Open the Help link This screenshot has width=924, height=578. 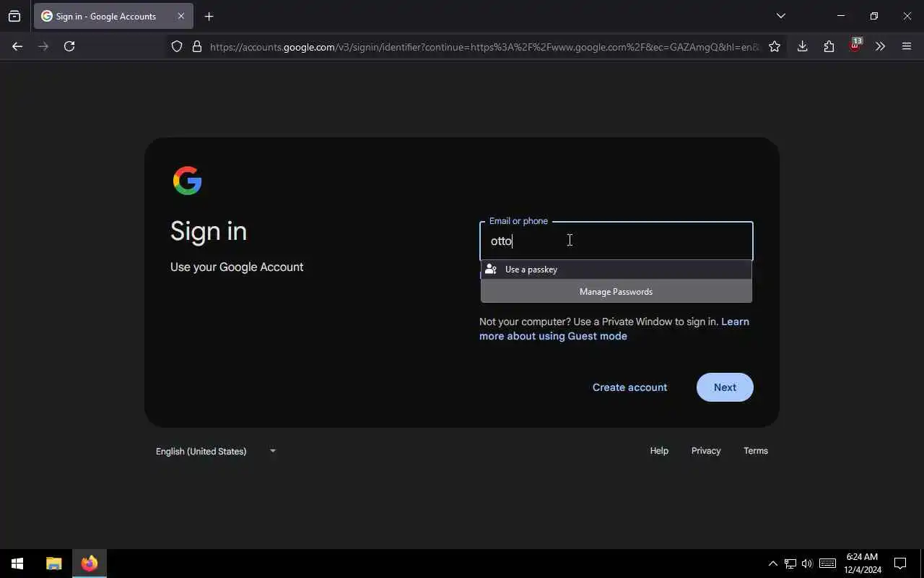[659, 451]
